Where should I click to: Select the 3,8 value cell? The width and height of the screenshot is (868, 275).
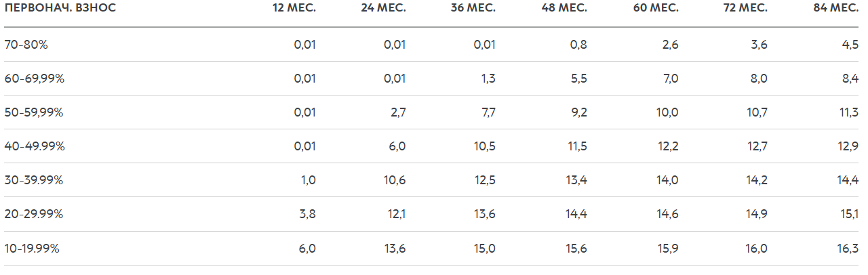click(x=308, y=214)
